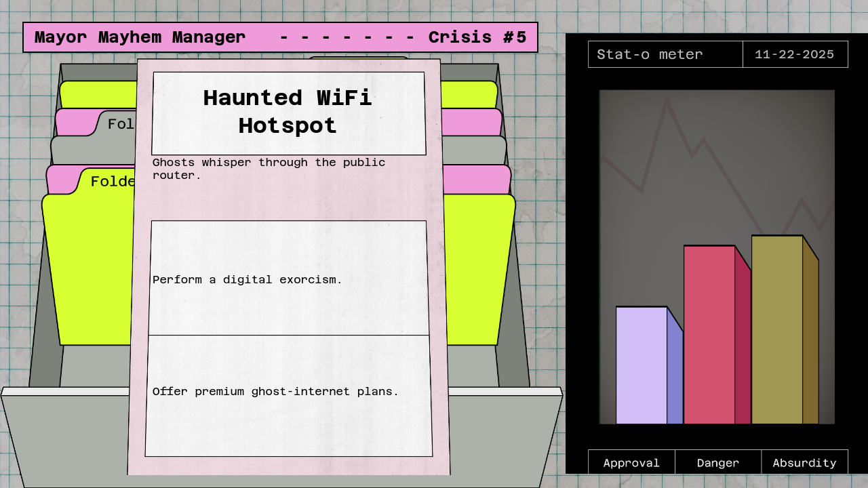Click the 'Crisis #5' counter

[477, 37]
